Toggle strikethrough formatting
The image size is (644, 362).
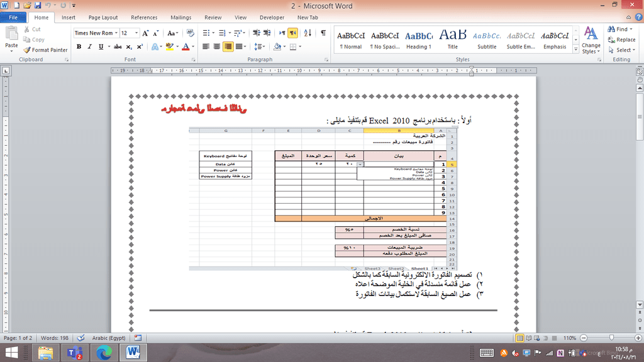[118, 47]
